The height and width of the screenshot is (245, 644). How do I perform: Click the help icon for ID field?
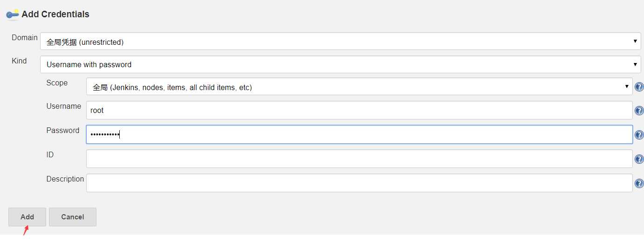tap(639, 159)
